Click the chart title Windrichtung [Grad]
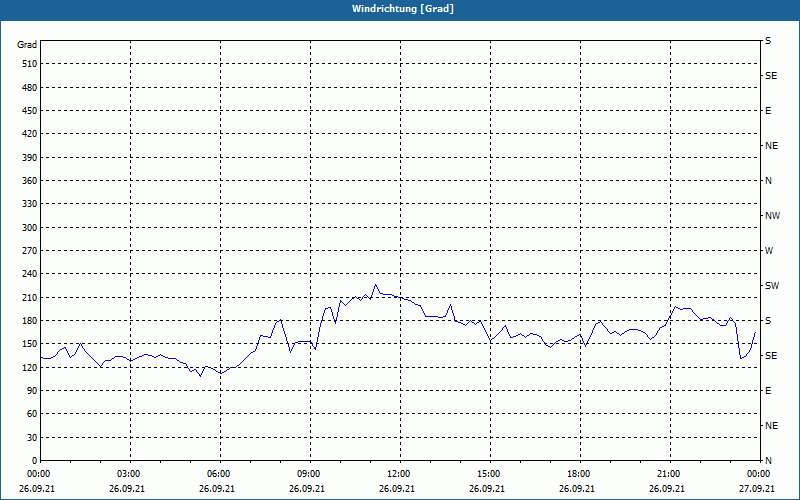Viewport: 800px width, 500px height. [403, 9]
